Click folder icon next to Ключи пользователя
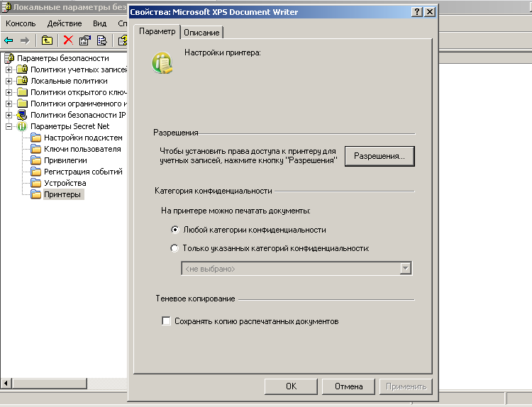 click(x=35, y=149)
